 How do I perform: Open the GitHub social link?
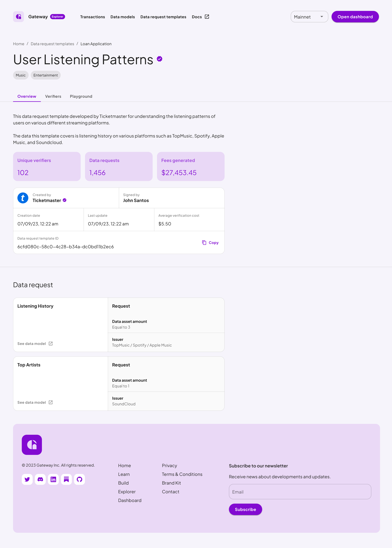coord(79,479)
